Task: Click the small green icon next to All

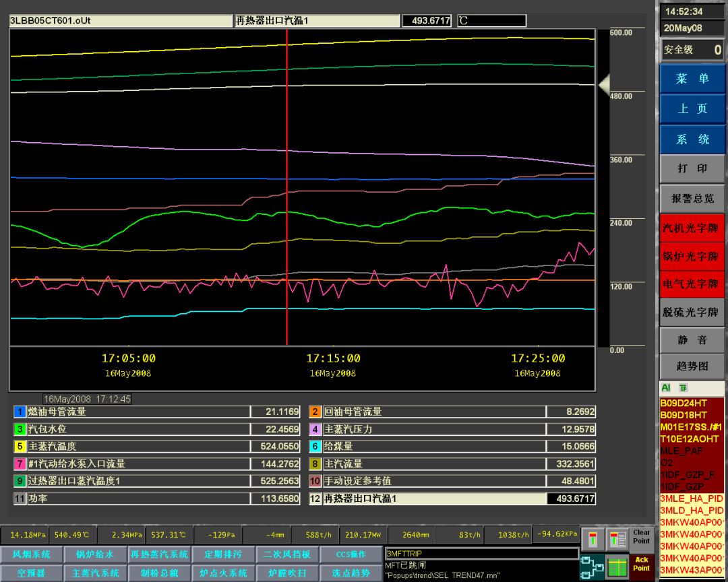Action: click(x=683, y=388)
